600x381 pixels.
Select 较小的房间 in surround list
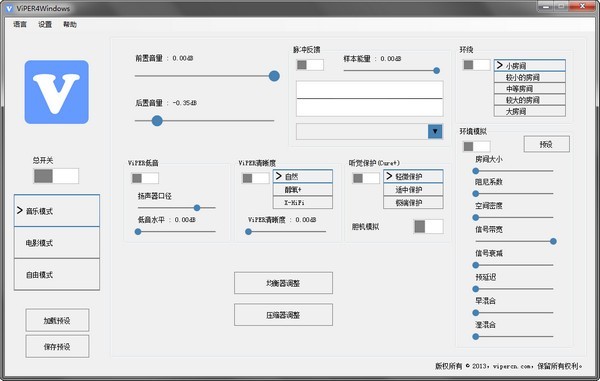(530, 77)
